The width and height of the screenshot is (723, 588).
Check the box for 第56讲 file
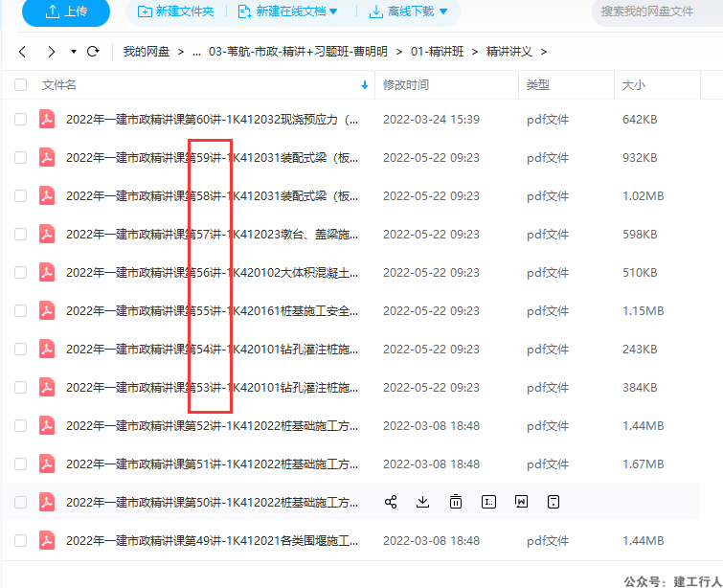20,273
